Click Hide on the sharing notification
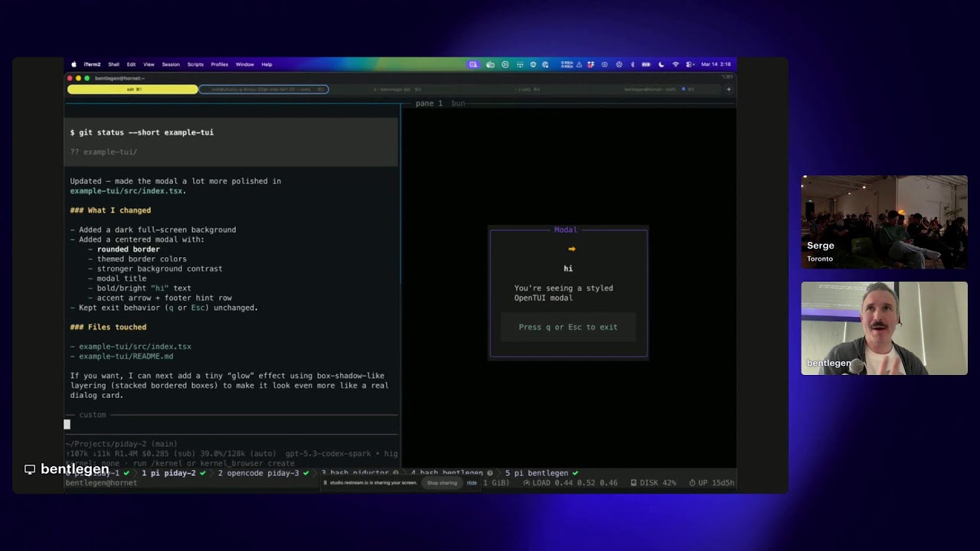Viewport: 980px width, 551px height. click(472, 483)
